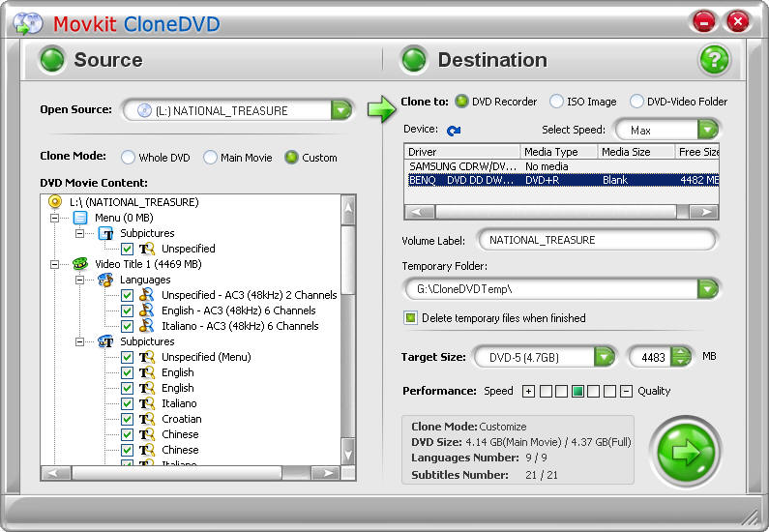Viewport: 769px width, 532px height.
Task: Click the Free Size column header
Action: click(697, 152)
